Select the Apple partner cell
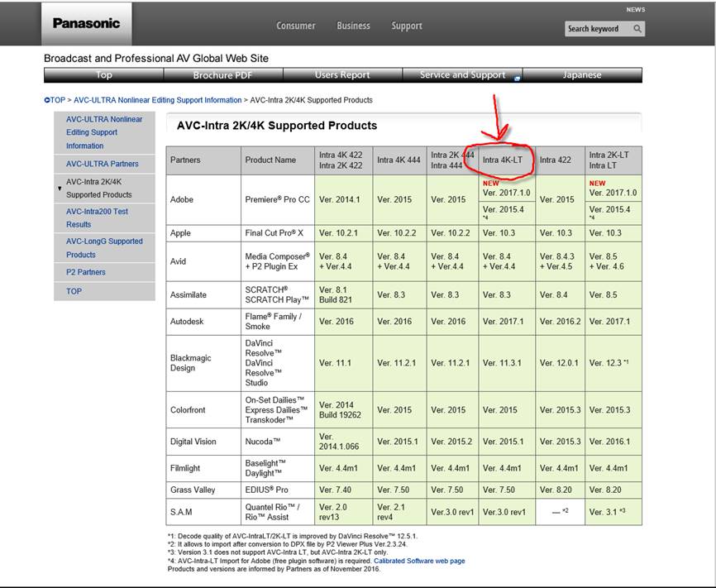 click(x=203, y=233)
